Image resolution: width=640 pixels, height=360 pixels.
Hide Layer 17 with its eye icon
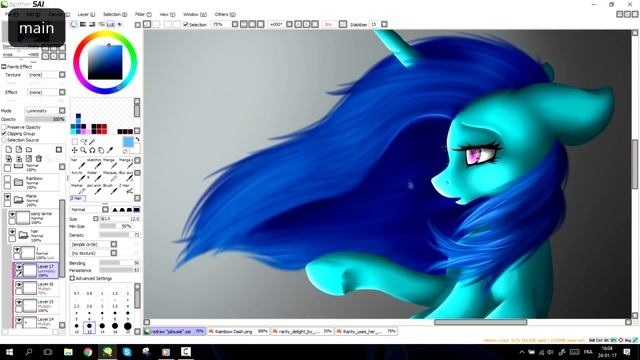pos(19,267)
